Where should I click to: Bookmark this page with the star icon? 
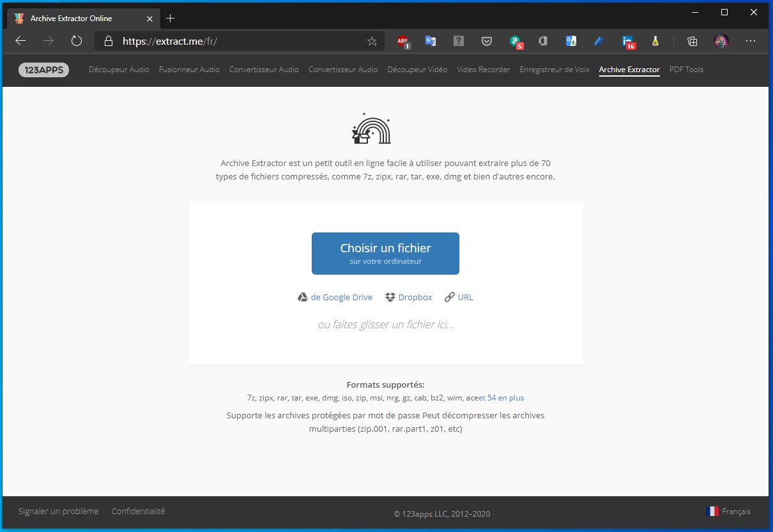pyautogui.click(x=372, y=41)
